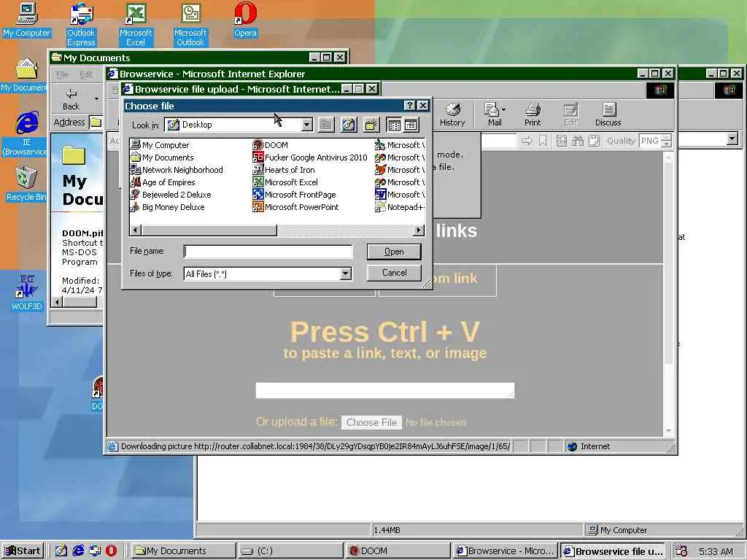The height and width of the screenshot is (560, 747).
Task: Select Hearts of Iron shortcut
Action: [284, 169]
